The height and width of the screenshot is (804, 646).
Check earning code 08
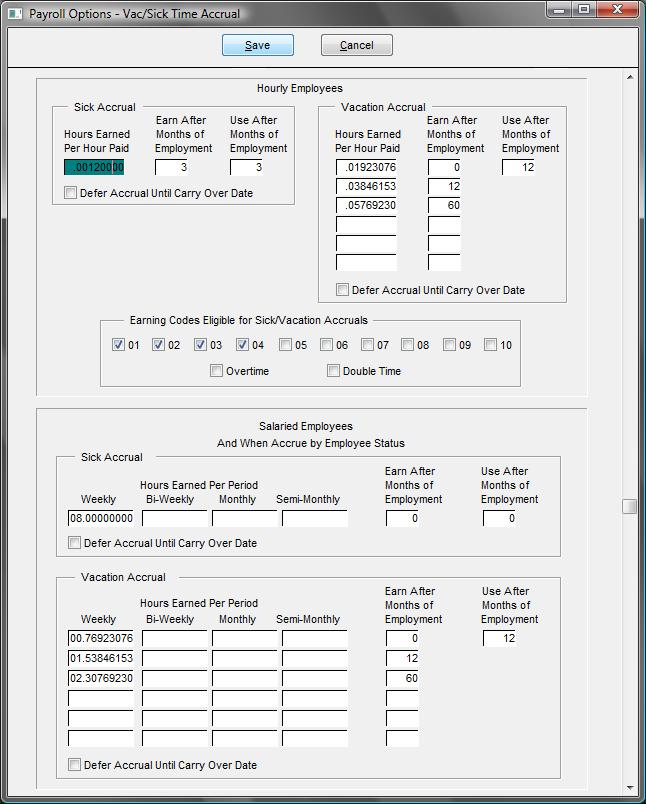coord(408,345)
